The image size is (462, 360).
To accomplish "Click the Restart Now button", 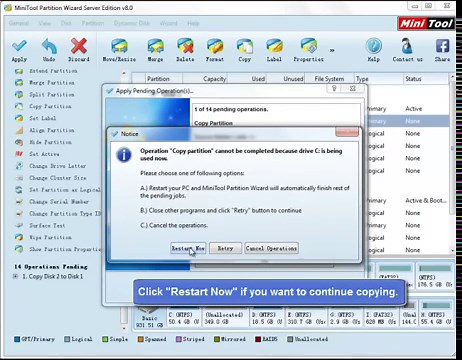I will click(188, 248).
